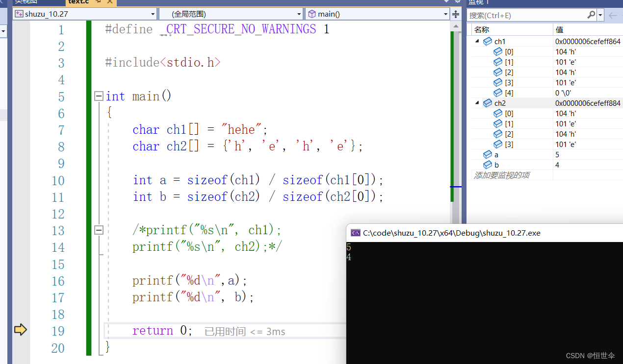Click the value 0x0000006cefeff864 of ch1
Viewport: 623px width, 364px height.
pyautogui.click(x=588, y=42)
